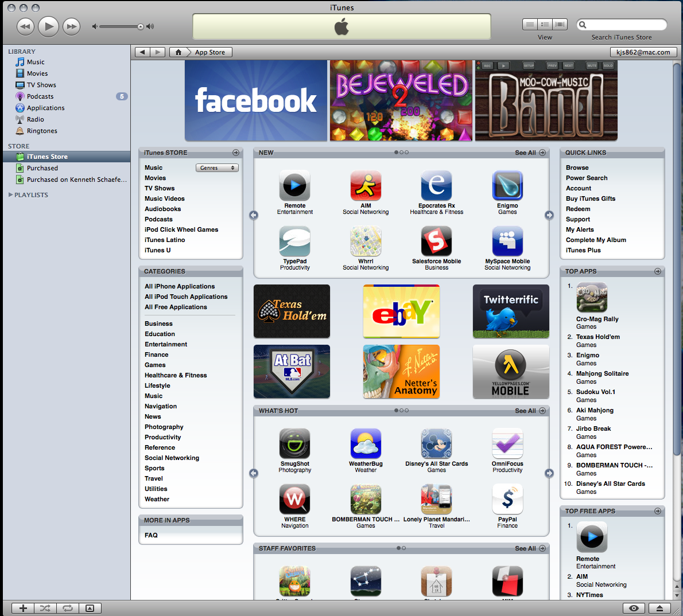The height and width of the screenshot is (616, 683).
Task: Click the arrow on iTunes STORE panel header
Action: coord(236,153)
